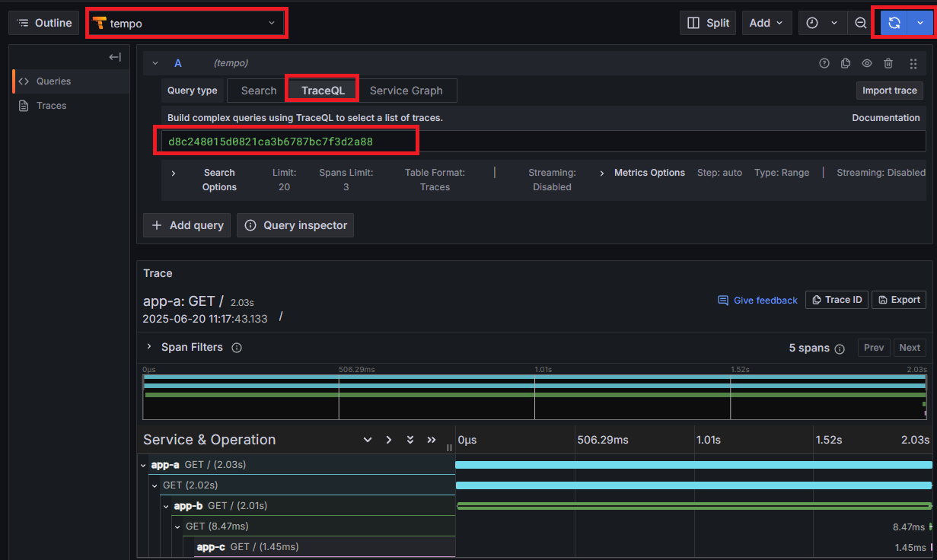Duplicate query A

(845, 63)
